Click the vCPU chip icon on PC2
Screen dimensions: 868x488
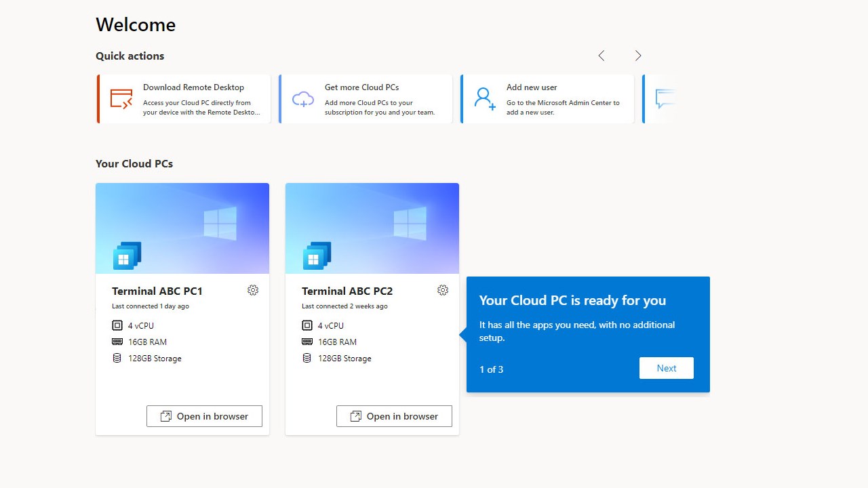(307, 325)
